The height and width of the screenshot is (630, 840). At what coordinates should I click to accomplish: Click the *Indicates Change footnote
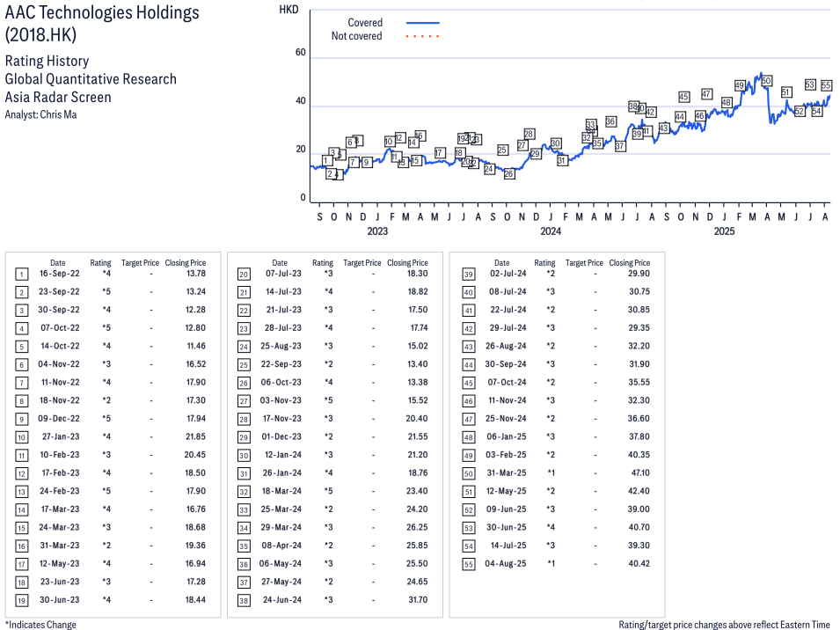tap(40, 625)
